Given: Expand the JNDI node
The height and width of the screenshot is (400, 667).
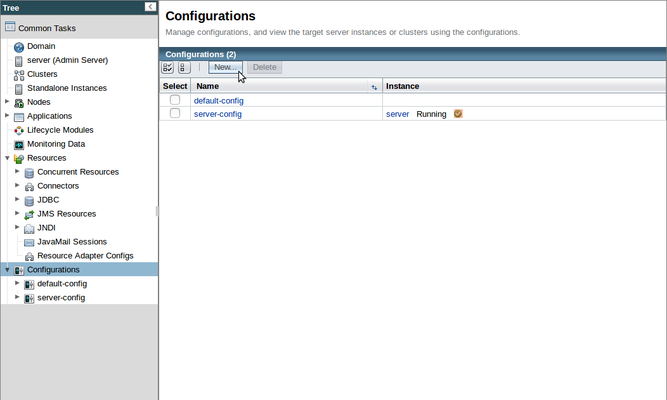Looking at the screenshot, I should click(17, 227).
